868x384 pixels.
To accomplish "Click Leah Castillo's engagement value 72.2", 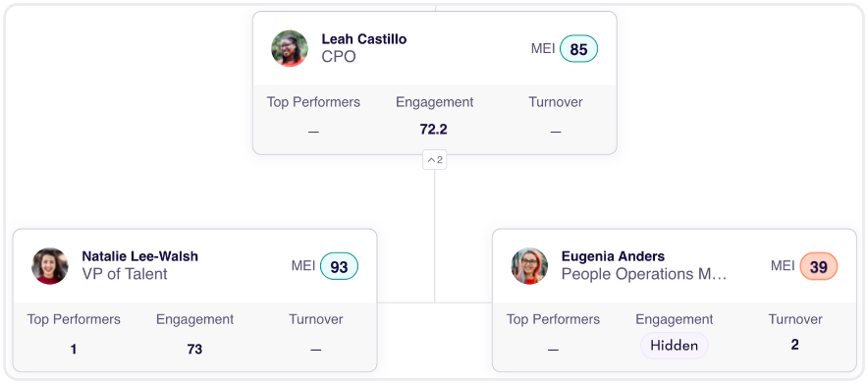I will (433, 130).
